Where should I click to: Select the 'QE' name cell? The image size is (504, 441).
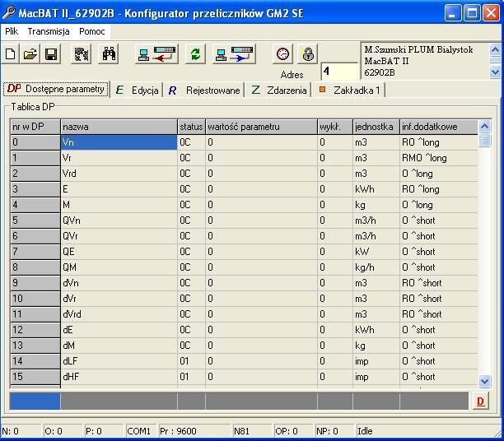coord(119,252)
